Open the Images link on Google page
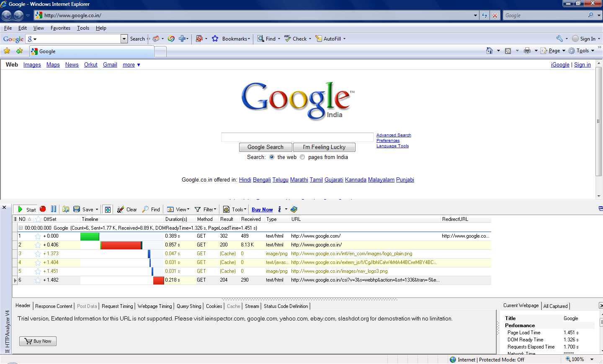 pyautogui.click(x=32, y=65)
